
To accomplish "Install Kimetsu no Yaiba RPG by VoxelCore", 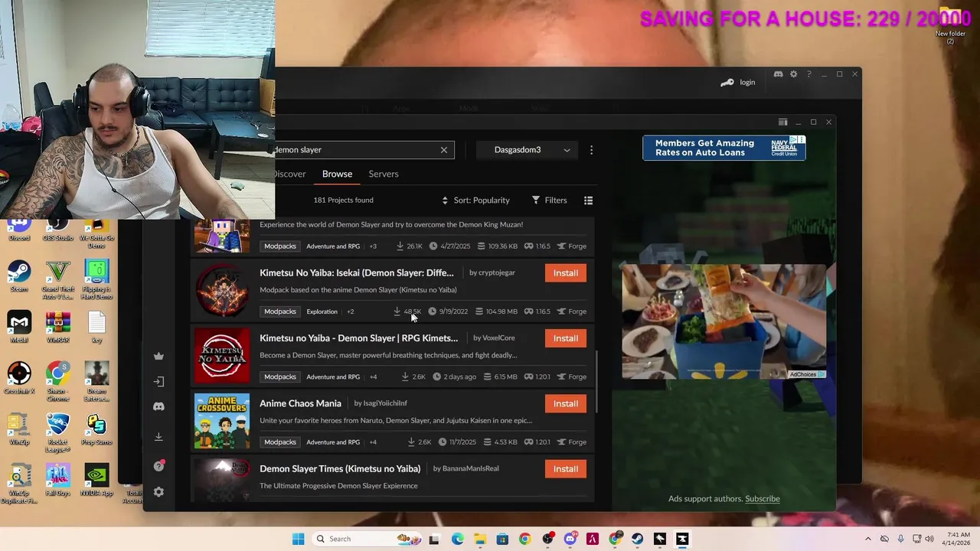I will (x=566, y=338).
